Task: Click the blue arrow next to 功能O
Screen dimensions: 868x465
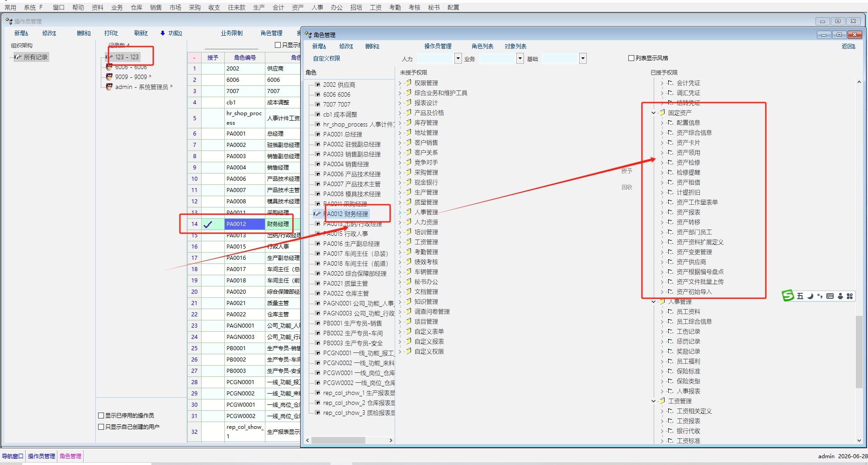Action: coord(163,33)
